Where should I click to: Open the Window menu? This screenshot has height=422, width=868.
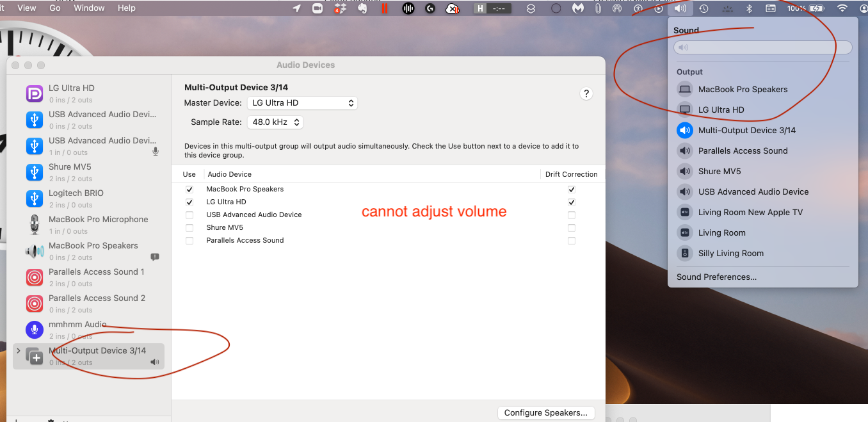(89, 8)
